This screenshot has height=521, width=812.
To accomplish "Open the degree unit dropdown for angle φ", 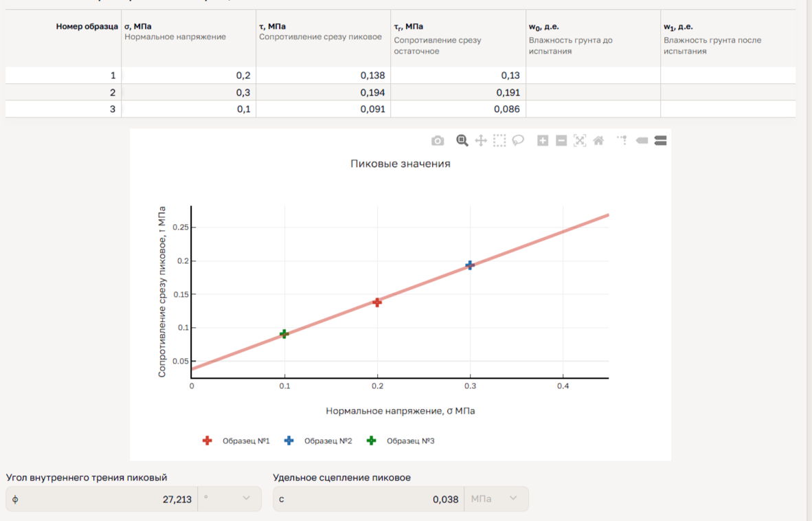I will [229, 499].
